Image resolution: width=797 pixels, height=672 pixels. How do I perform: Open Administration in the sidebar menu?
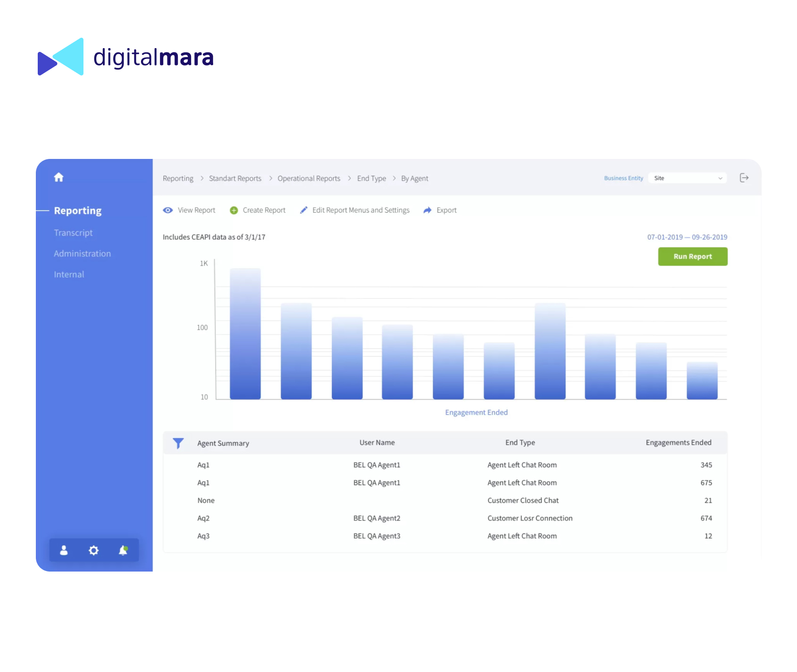[x=82, y=254]
